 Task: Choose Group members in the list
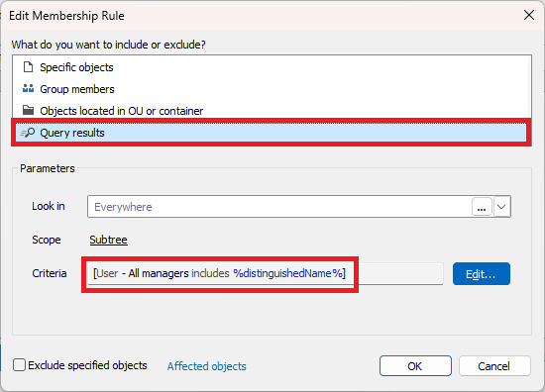tap(272, 89)
